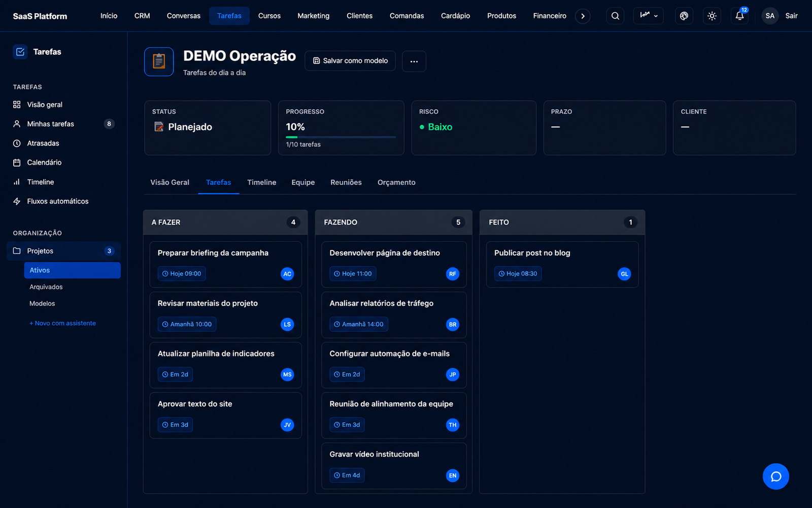The width and height of the screenshot is (812, 508).
Task: Open the analytics chart dropdown in header
Action: (649, 16)
